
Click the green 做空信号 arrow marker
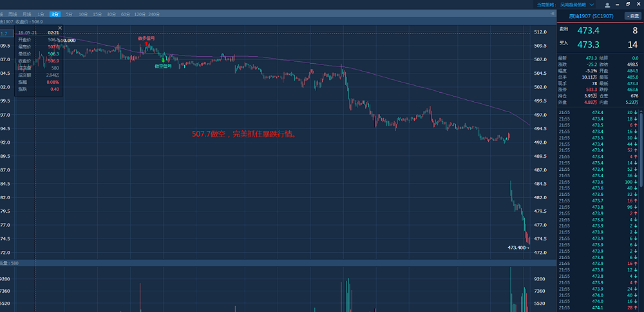(164, 60)
